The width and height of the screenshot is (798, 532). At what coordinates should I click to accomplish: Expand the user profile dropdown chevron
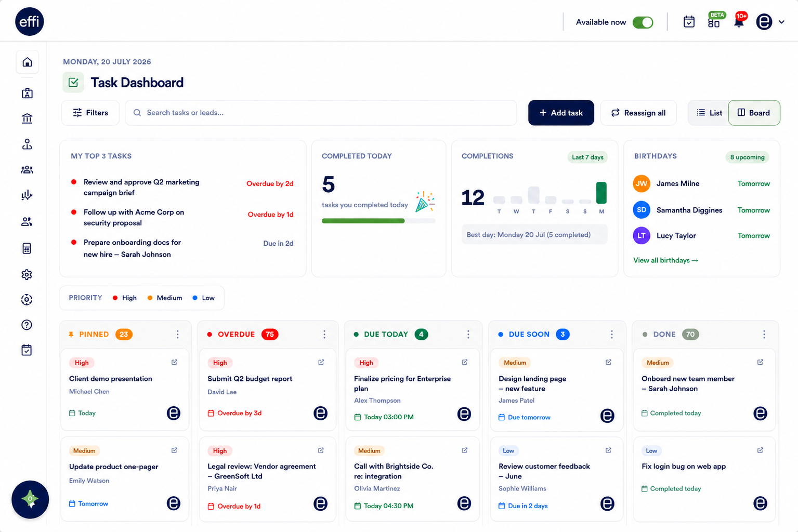781,22
